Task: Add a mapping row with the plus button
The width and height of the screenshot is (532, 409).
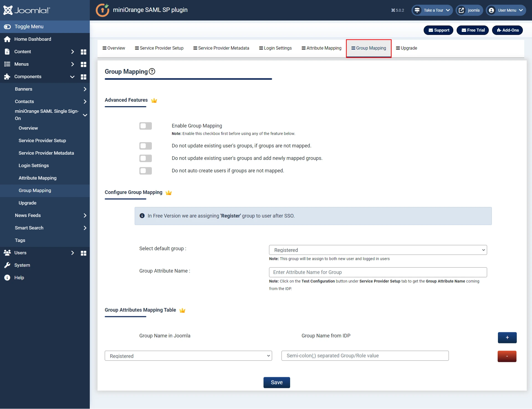Action: pyautogui.click(x=507, y=338)
